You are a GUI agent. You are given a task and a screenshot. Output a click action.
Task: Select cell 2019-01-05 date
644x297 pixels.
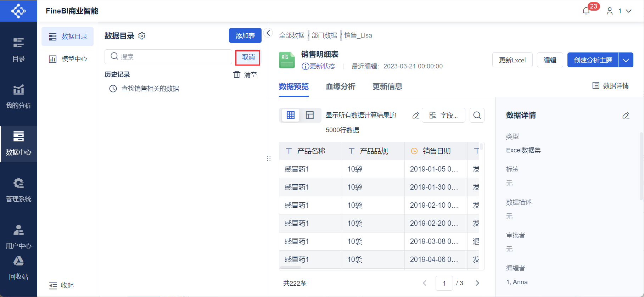436,169
